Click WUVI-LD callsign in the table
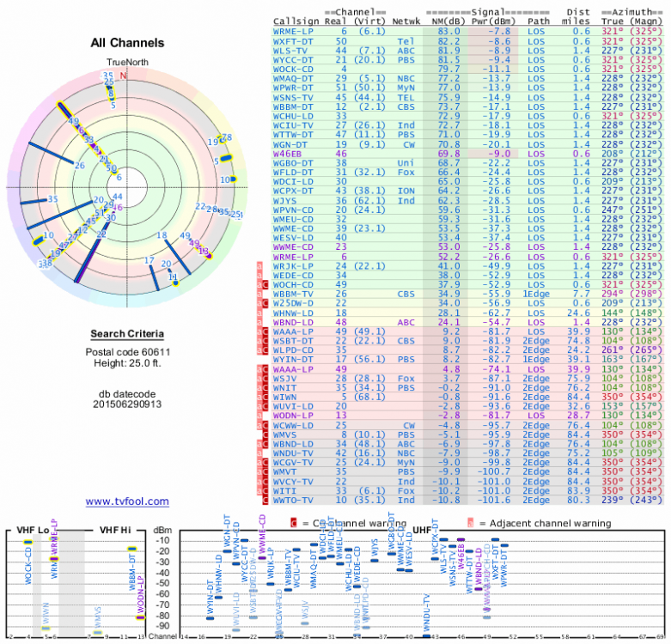Screen dimensions: 671x644 [x=293, y=407]
